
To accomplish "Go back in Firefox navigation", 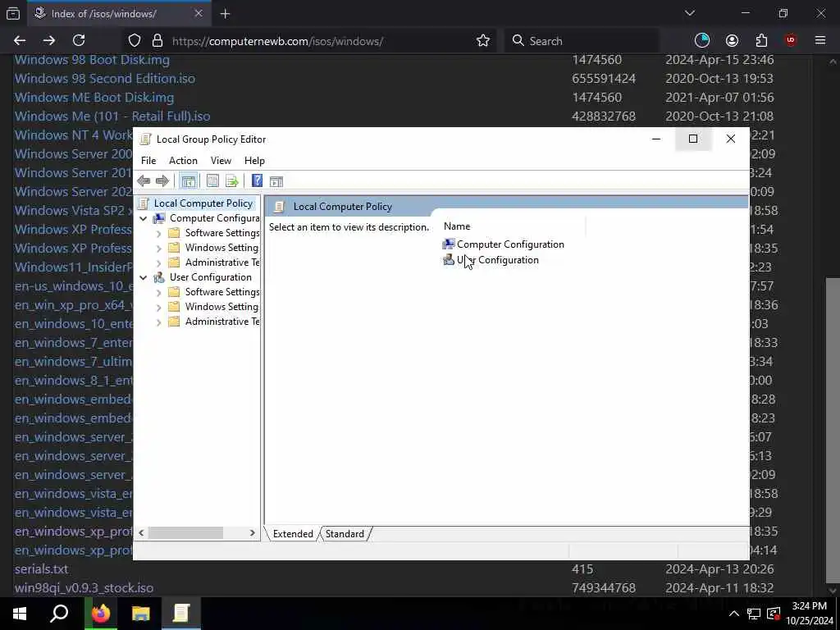I will [x=20, y=40].
